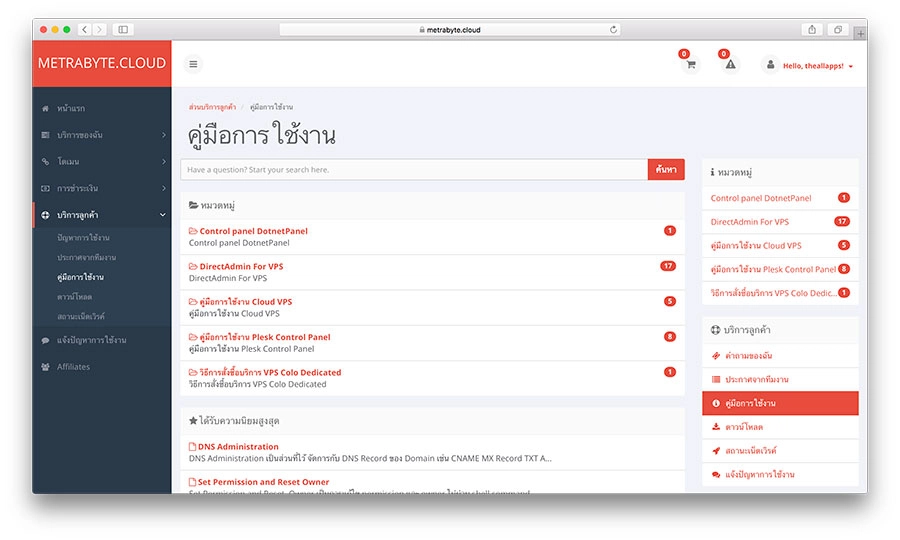Select ดาวน์โหลด in right panel
This screenshot has width=900, height=540.
coord(744,427)
